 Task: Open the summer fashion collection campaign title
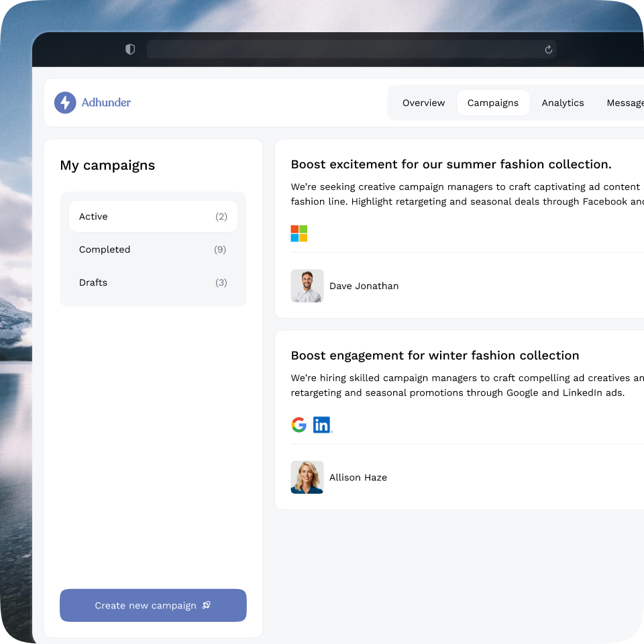451,164
